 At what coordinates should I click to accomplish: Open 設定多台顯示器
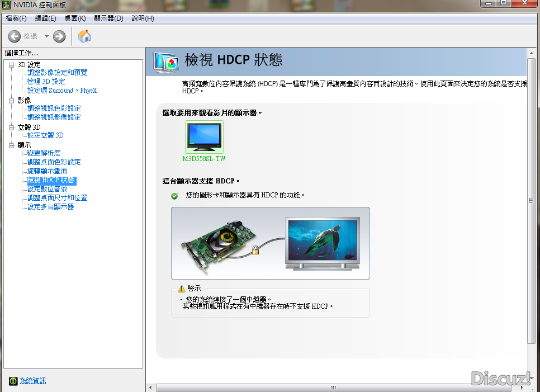51,207
